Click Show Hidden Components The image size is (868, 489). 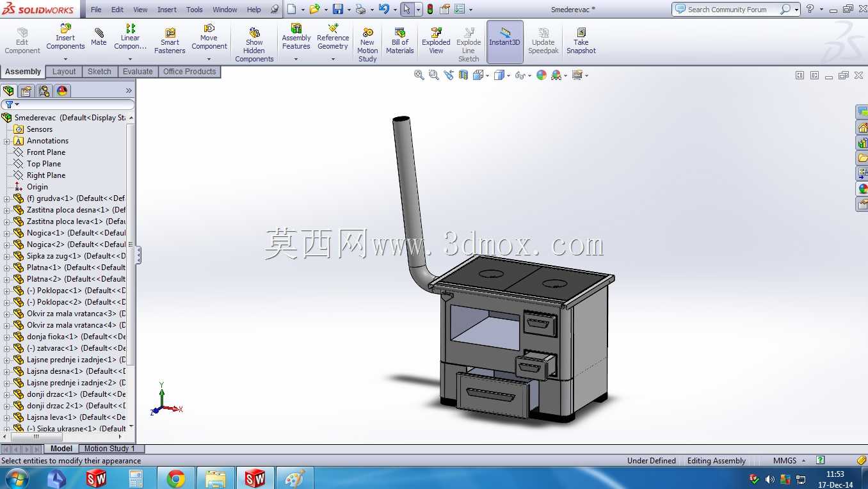click(x=254, y=45)
